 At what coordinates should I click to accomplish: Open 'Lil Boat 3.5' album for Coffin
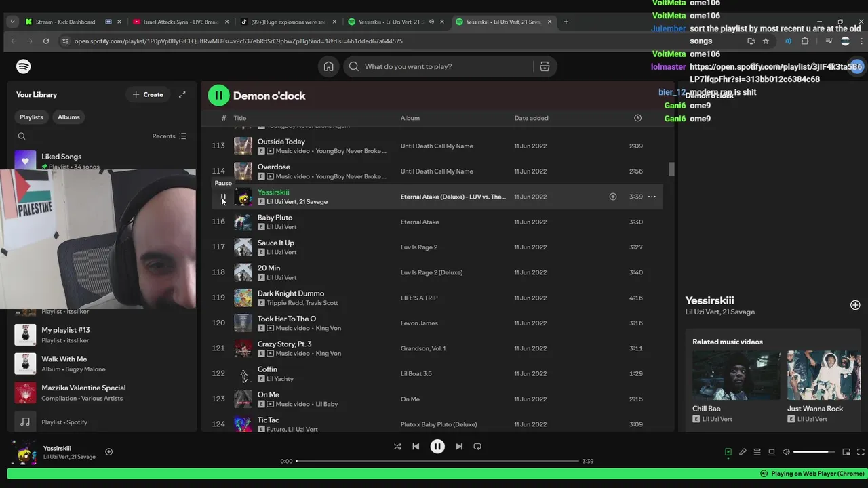416,373
